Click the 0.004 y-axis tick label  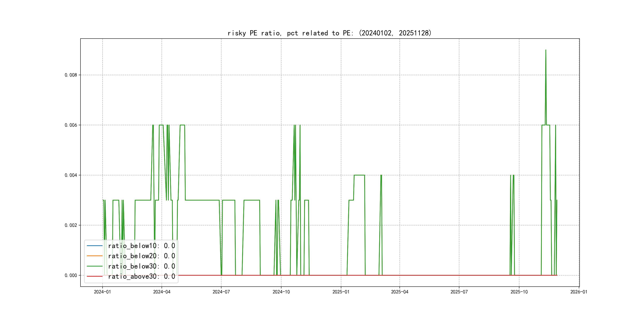(x=71, y=175)
